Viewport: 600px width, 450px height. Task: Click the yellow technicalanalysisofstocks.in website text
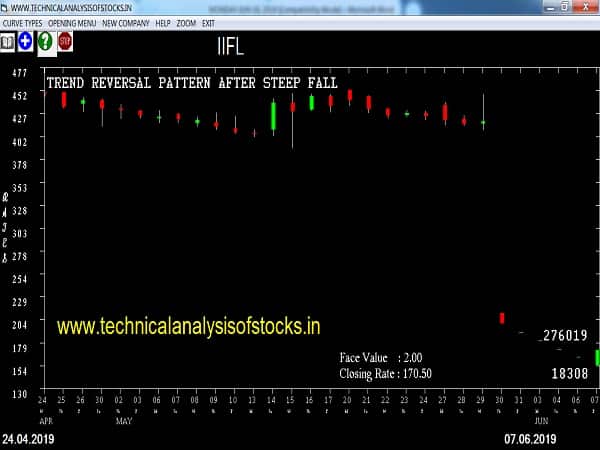[x=189, y=326]
